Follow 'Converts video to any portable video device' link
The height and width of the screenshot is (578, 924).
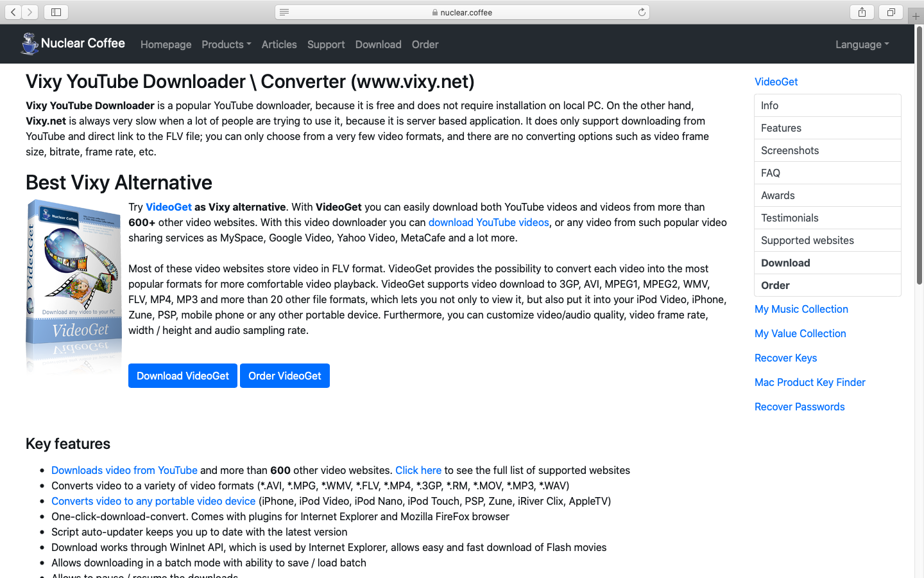[x=153, y=501]
